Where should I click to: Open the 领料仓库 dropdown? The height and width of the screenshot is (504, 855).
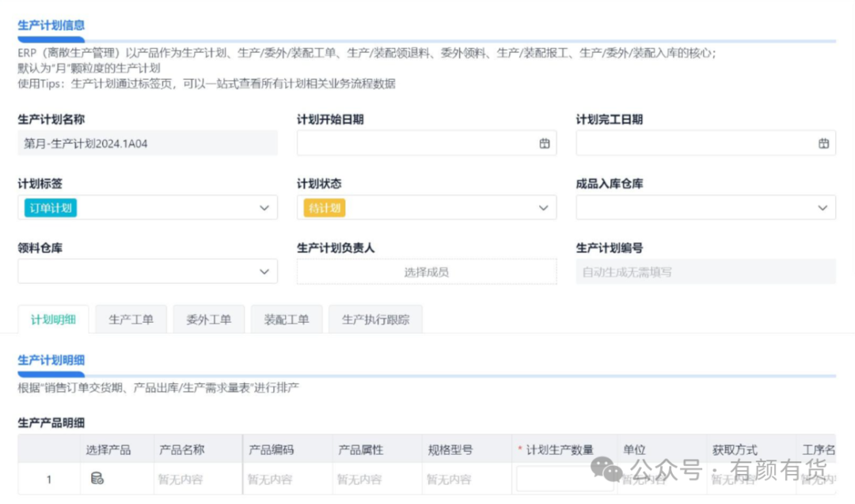(x=264, y=271)
